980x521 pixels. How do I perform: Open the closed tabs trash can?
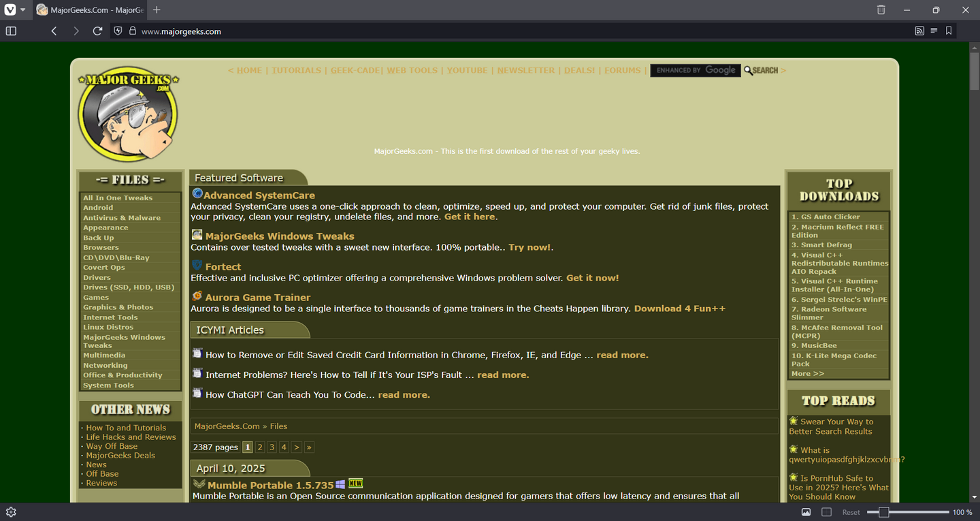[881, 10]
